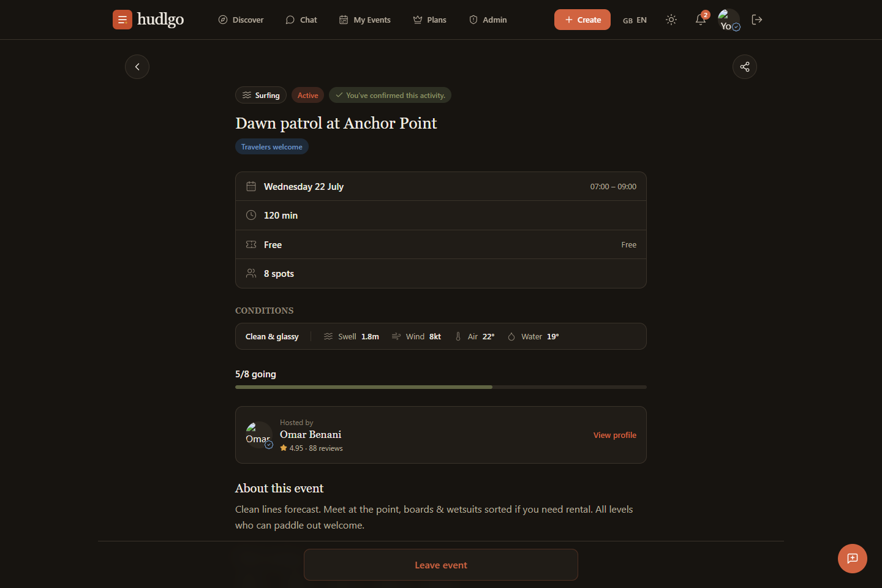Click the ticket icon beside Free

251,244
